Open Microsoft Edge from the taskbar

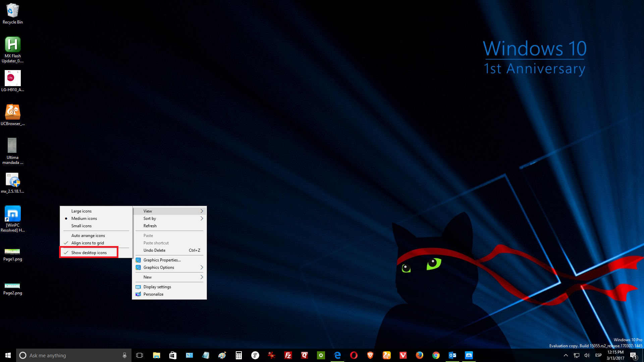[x=337, y=355]
